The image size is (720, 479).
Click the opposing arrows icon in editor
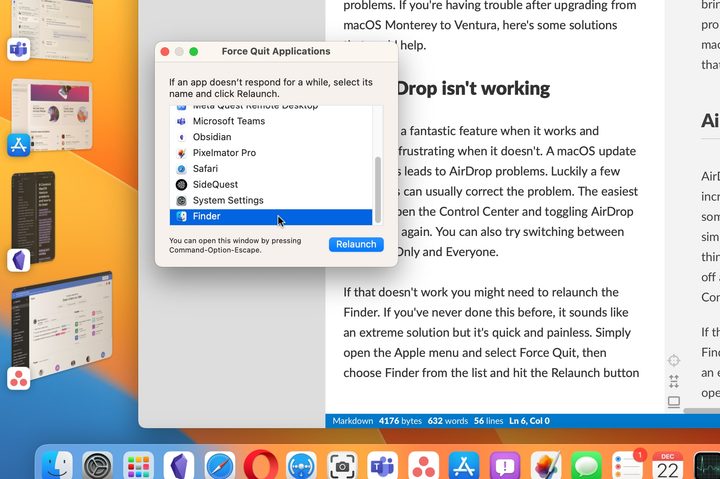coord(674,381)
